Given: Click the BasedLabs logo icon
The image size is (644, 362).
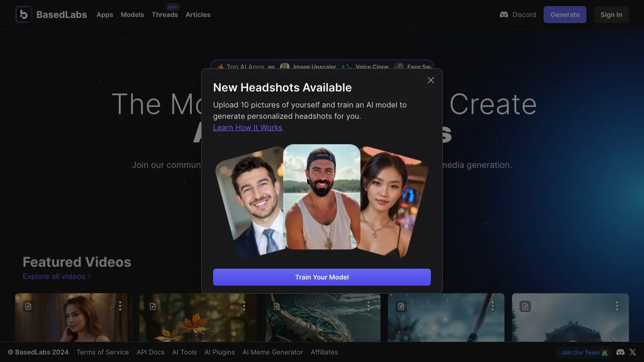Looking at the screenshot, I should tap(23, 14).
